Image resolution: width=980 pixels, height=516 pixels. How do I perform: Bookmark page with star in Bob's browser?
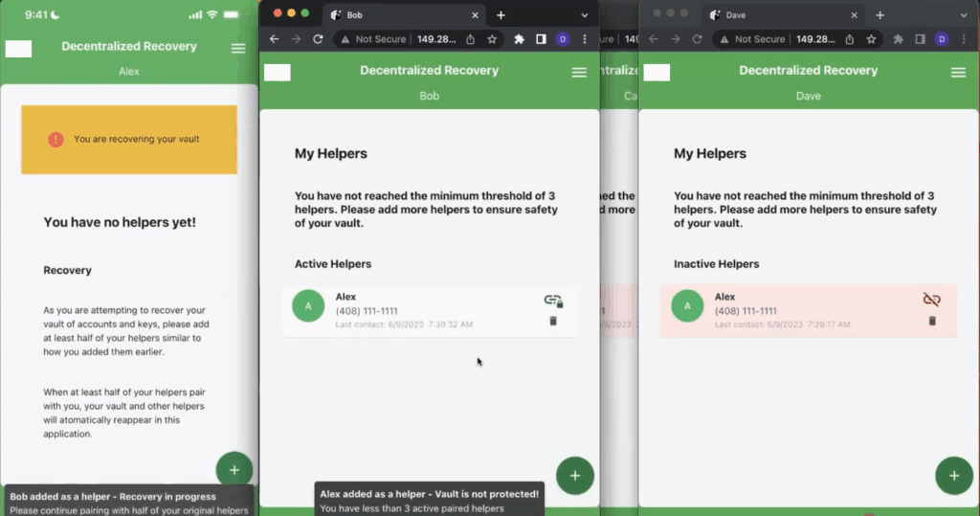point(492,39)
